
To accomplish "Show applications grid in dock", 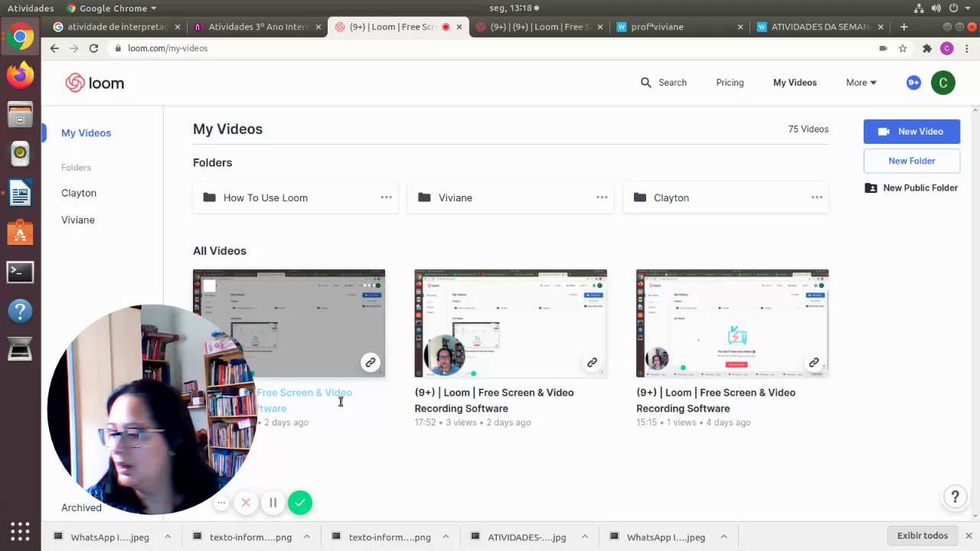I will (20, 531).
